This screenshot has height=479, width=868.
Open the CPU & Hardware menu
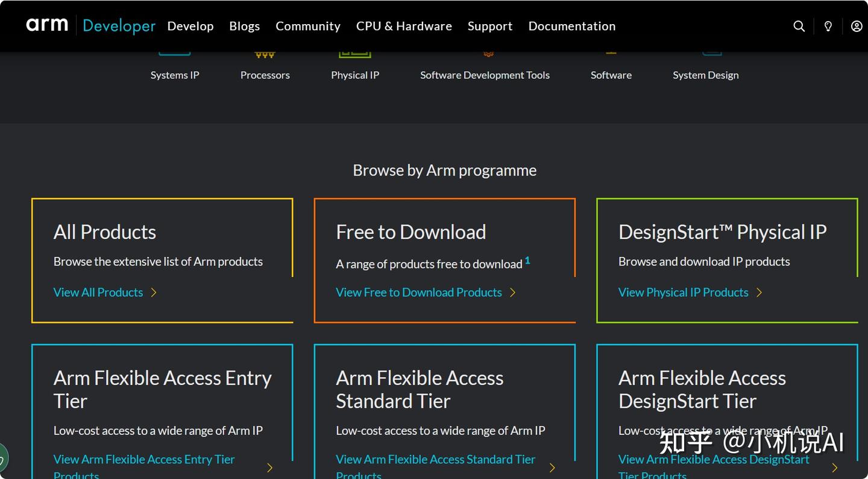point(404,26)
